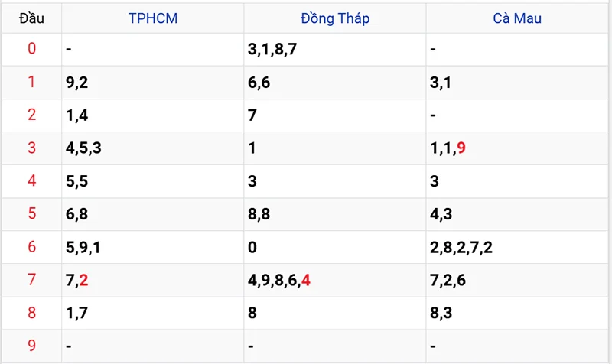Click TPHCM cell showing 1,4
The height and width of the screenshot is (364, 612).
[77, 115]
